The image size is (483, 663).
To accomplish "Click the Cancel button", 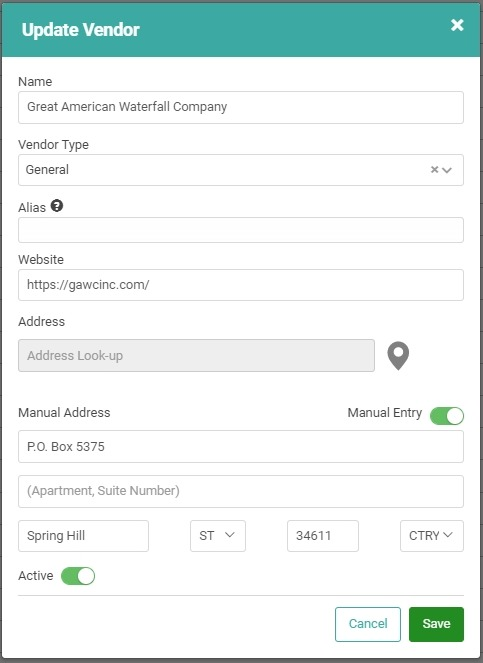I will (x=368, y=624).
